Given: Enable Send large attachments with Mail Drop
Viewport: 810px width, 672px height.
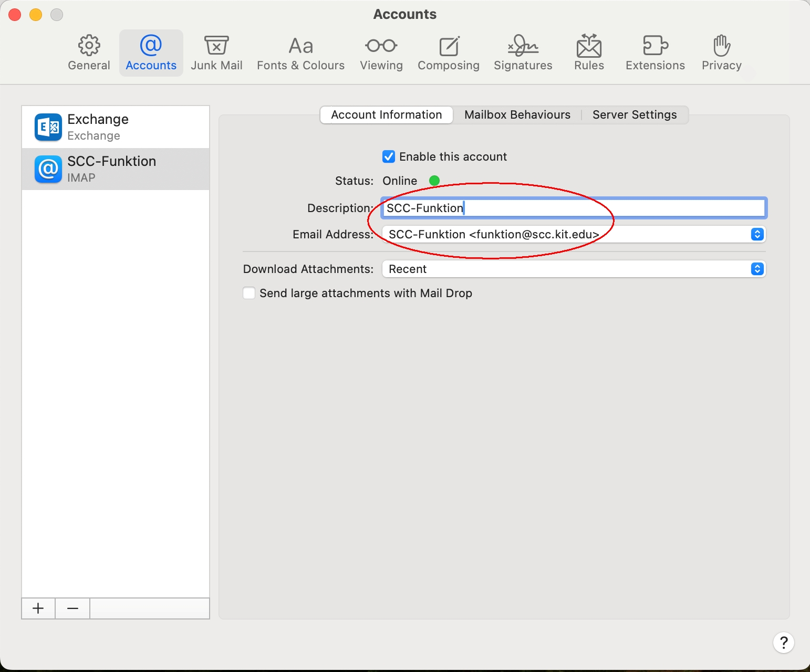Looking at the screenshot, I should pyautogui.click(x=249, y=293).
